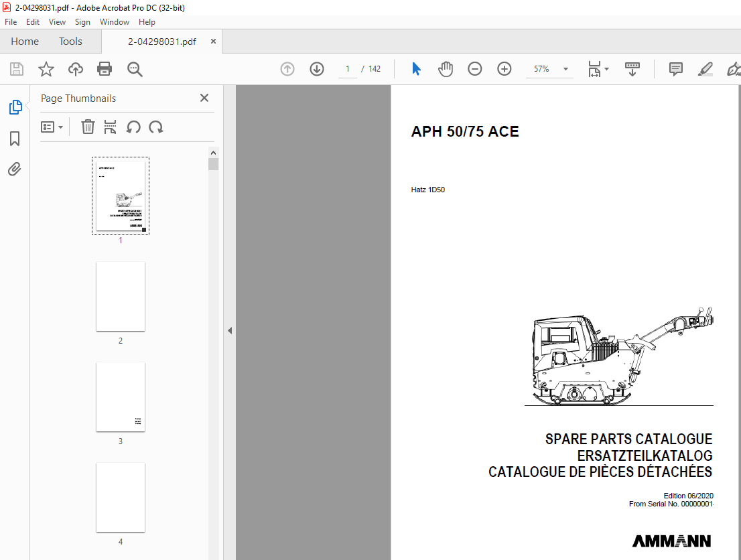This screenshot has height=560, width=741.
Task: Open the Sign pen tool icon
Action: 734,69
